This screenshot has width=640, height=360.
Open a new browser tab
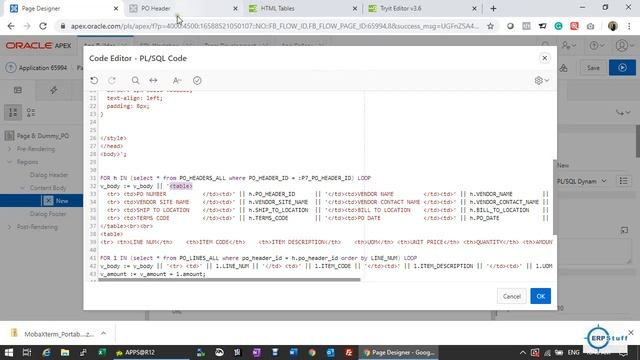coord(493,8)
